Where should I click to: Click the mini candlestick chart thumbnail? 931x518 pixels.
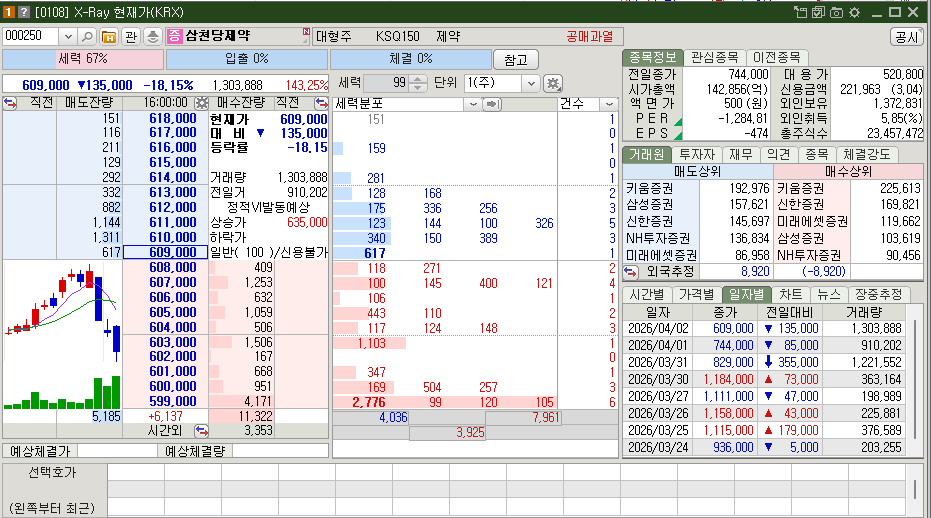click(x=62, y=336)
